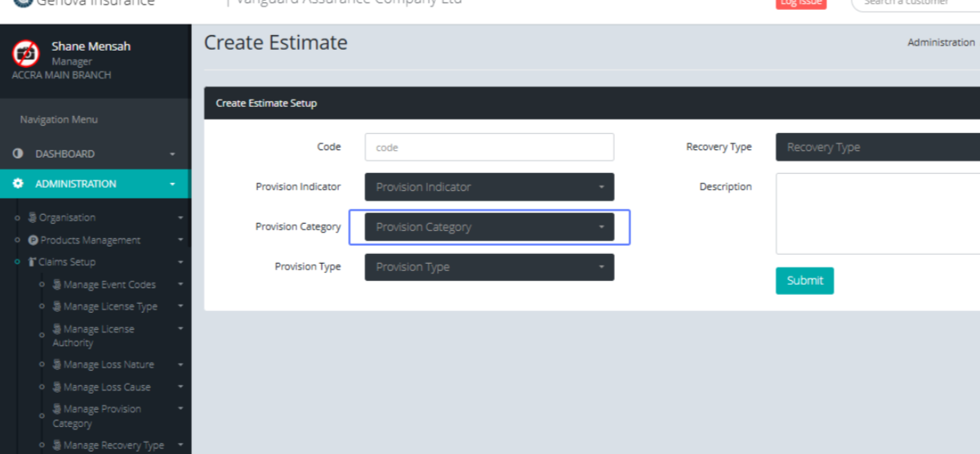Click the user avatar icon beside Shane Mensah
This screenshot has height=454, width=980.
click(x=25, y=54)
